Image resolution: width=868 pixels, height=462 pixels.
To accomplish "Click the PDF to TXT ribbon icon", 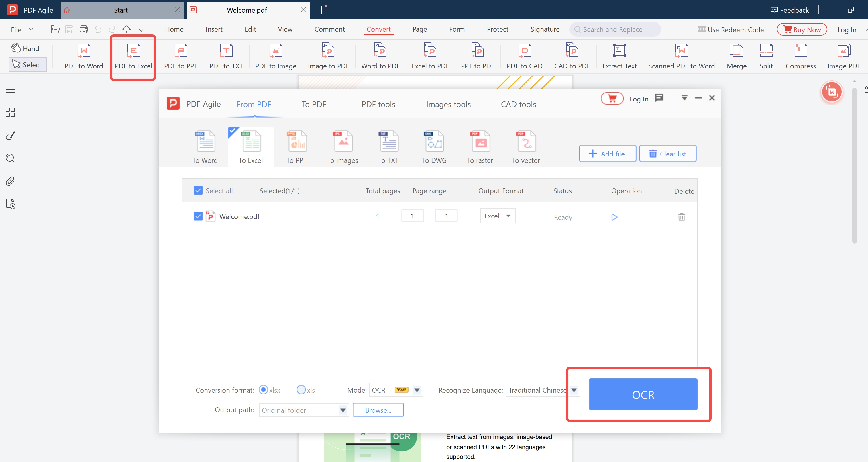I will point(226,50).
